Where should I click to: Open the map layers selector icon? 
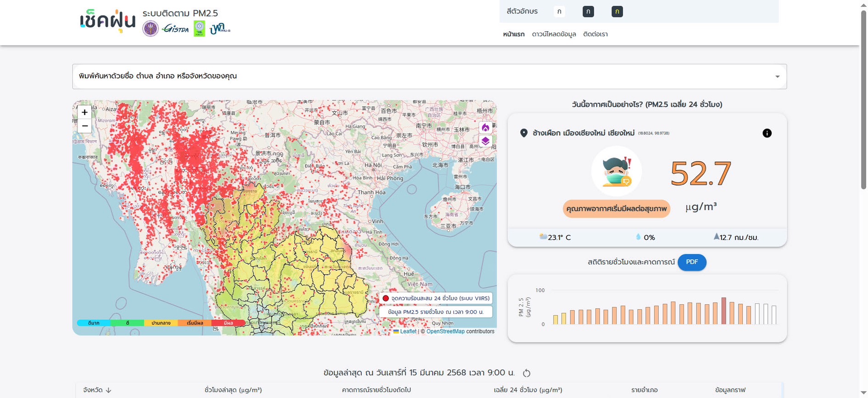tap(485, 141)
